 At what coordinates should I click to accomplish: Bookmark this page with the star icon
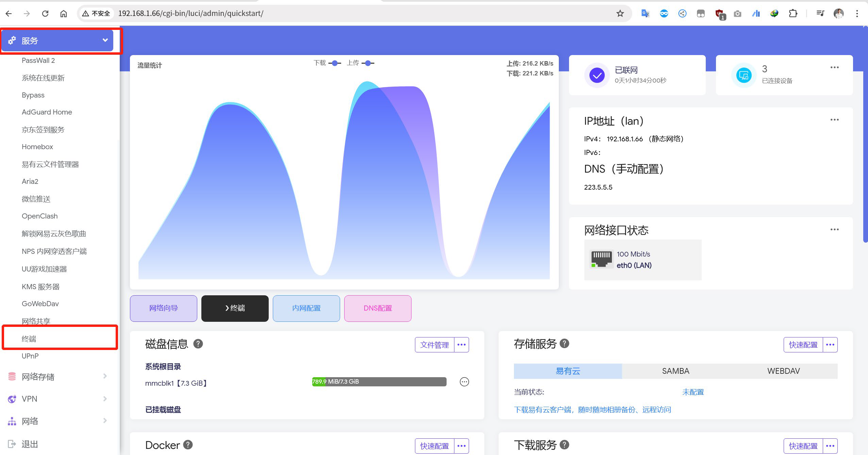click(x=620, y=13)
